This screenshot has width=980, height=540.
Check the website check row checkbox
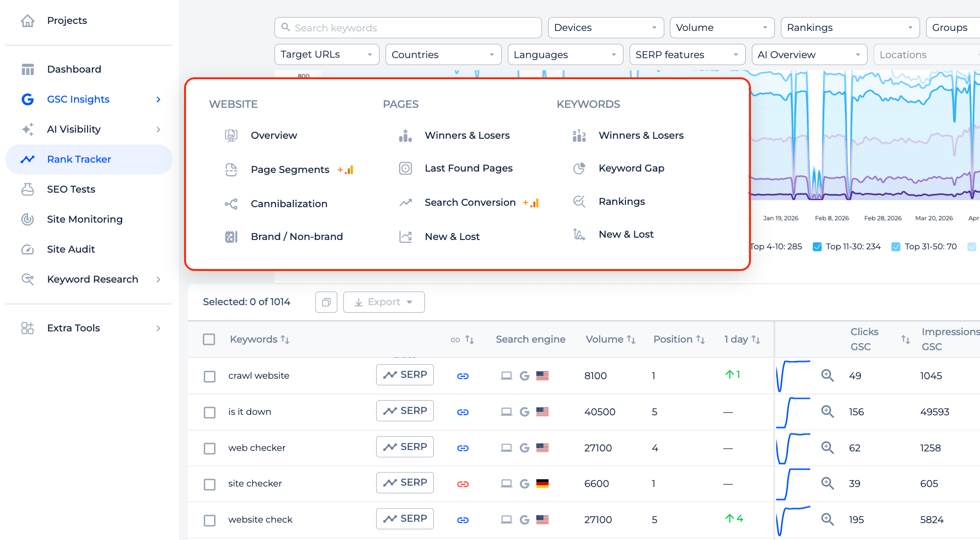click(209, 520)
